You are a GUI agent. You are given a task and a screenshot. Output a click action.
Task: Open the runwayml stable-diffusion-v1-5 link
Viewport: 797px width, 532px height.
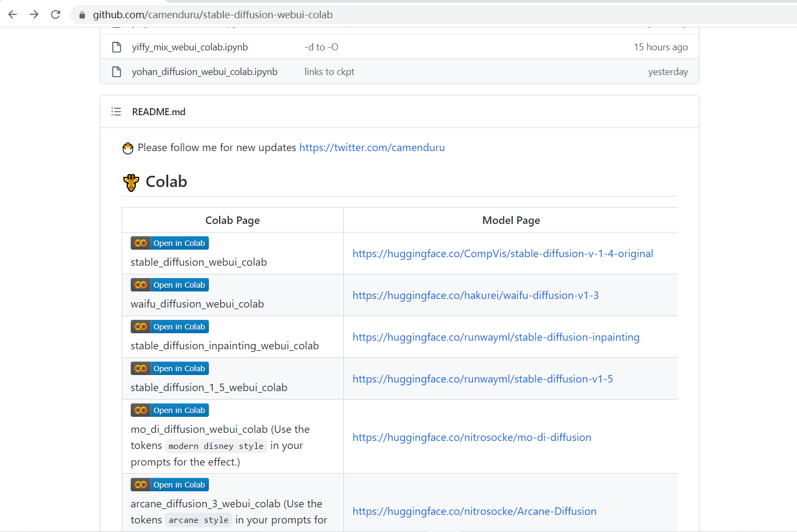[x=483, y=379]
